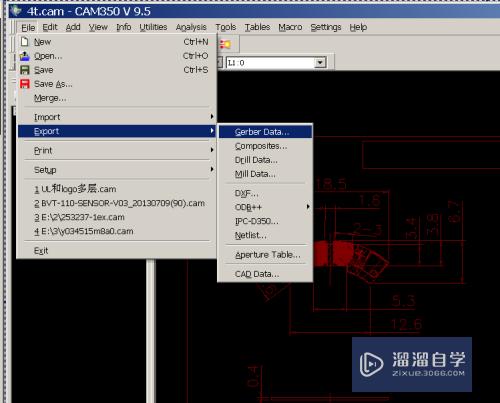Click the CAM350 app icon in title bar
The image size is (500, 403).
tap(15, 11)
